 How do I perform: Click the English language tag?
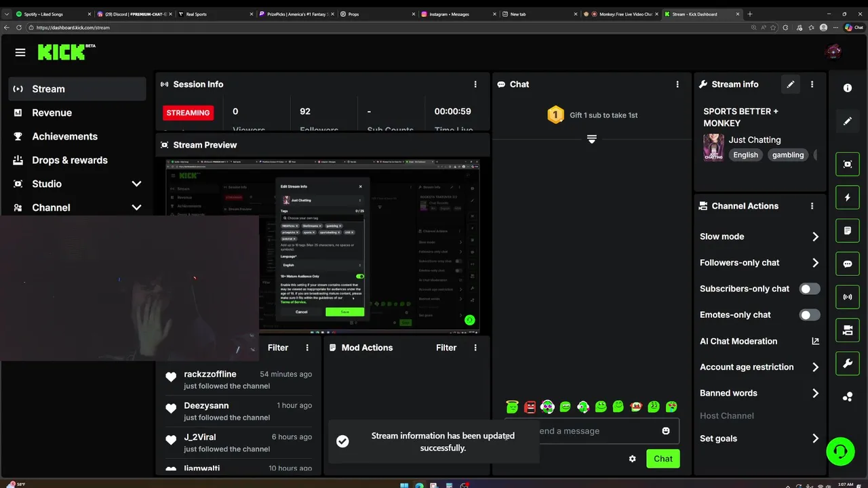pos(745,155)
